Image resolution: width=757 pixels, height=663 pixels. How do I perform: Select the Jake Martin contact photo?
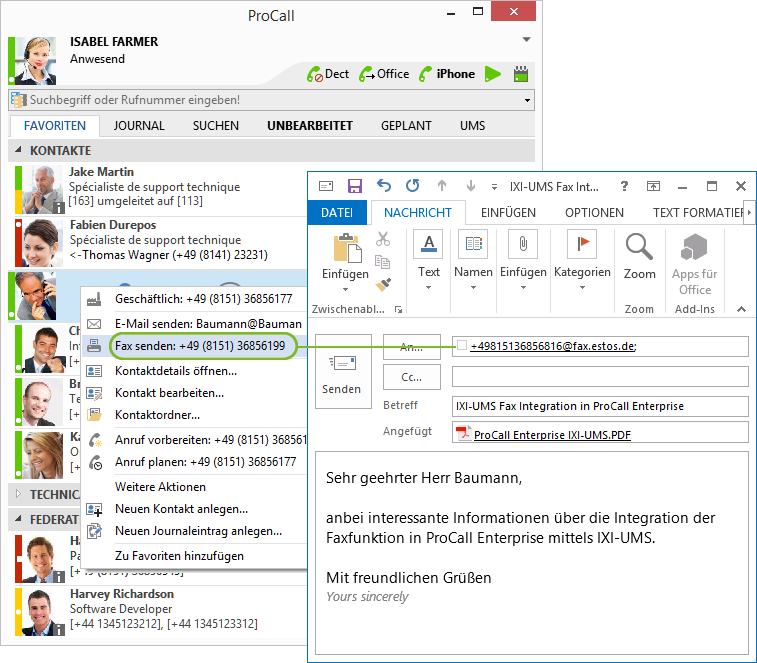tap(42, 189)
